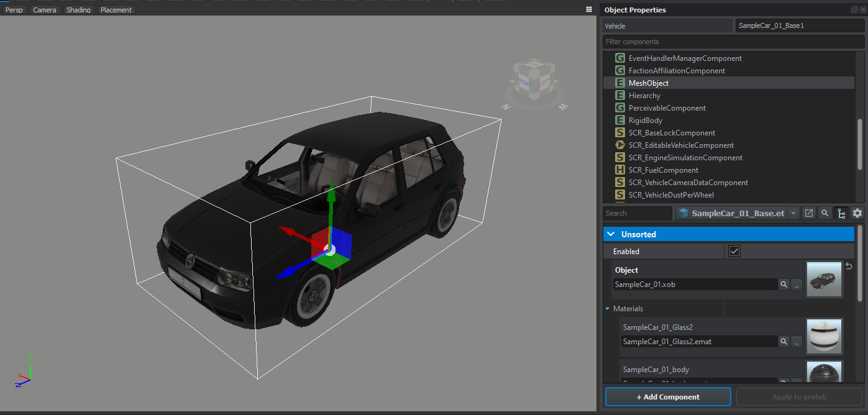This screenshot has width=868, height=415.
Task: Browse for SampleCar_01.xob with '..' button
Action: (797, 285)
